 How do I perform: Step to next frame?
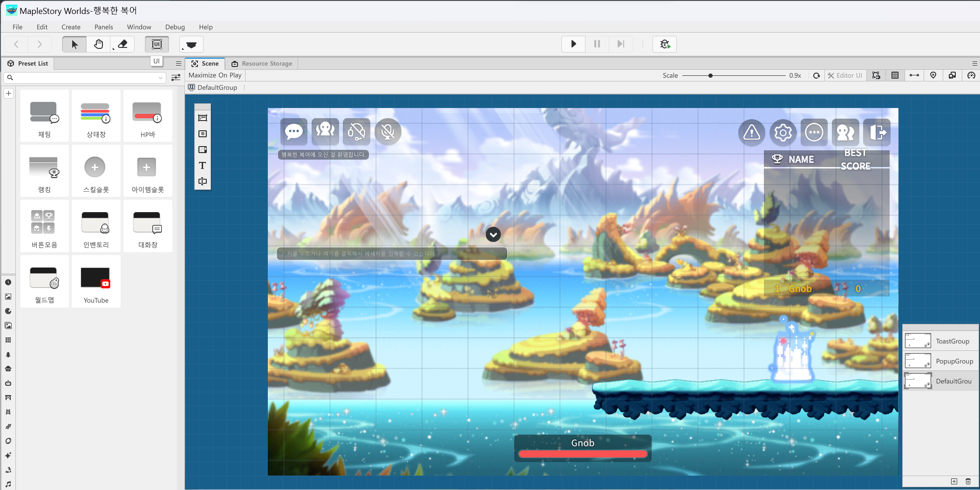620,44
